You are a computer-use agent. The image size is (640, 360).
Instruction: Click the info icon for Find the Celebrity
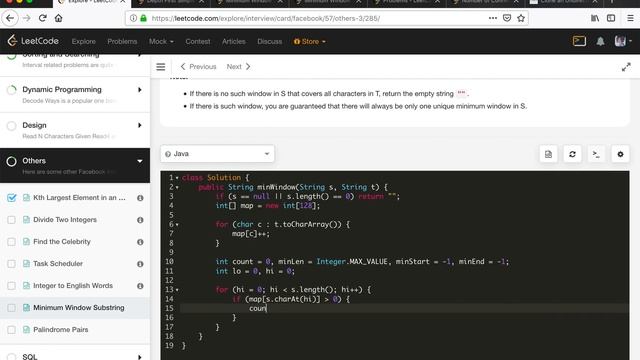point(140,242)
